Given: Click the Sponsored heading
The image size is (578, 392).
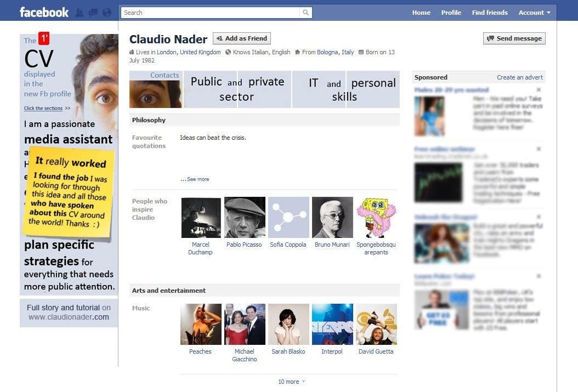Looking at the screenshot, I should (431, 77).
